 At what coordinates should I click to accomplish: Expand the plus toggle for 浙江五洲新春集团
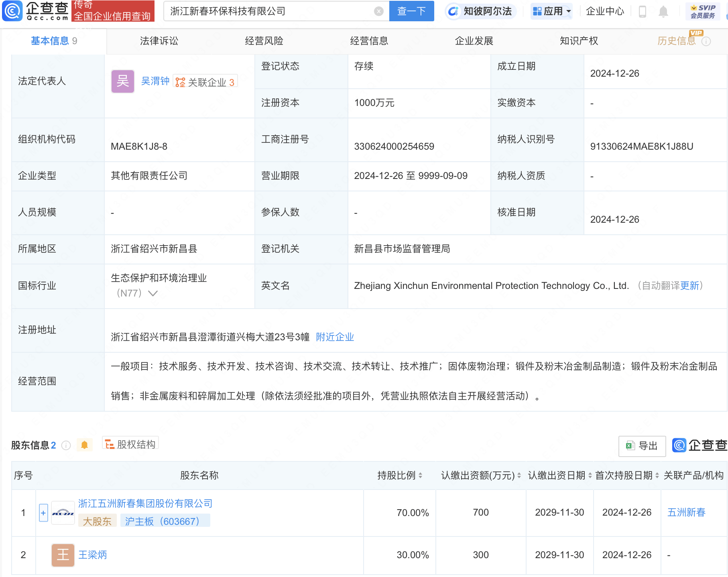point(44,513)
